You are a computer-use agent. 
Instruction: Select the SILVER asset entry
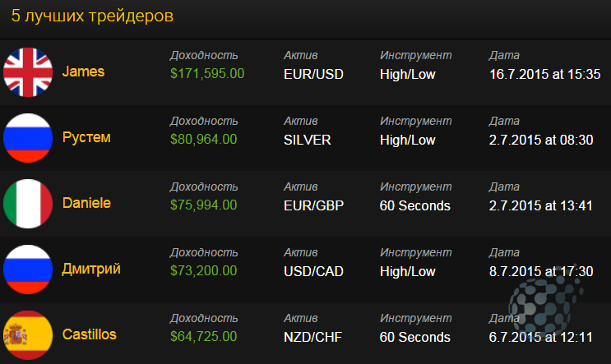307,140
